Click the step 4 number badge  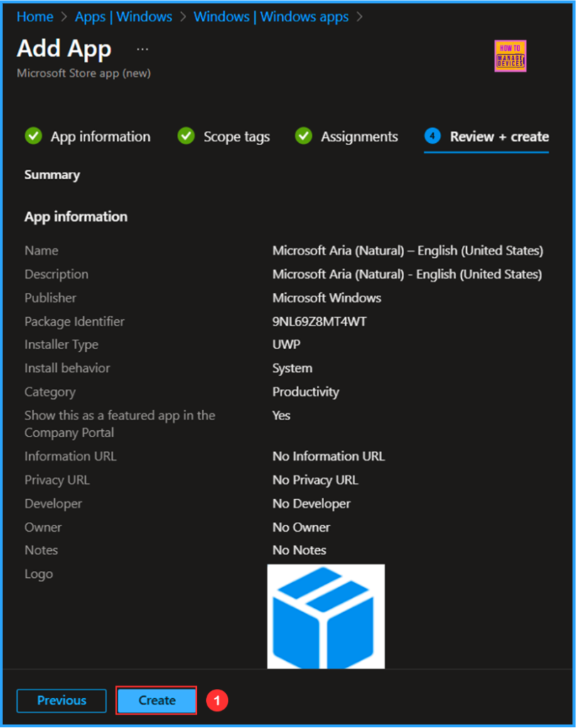click(x=433, y=136)
